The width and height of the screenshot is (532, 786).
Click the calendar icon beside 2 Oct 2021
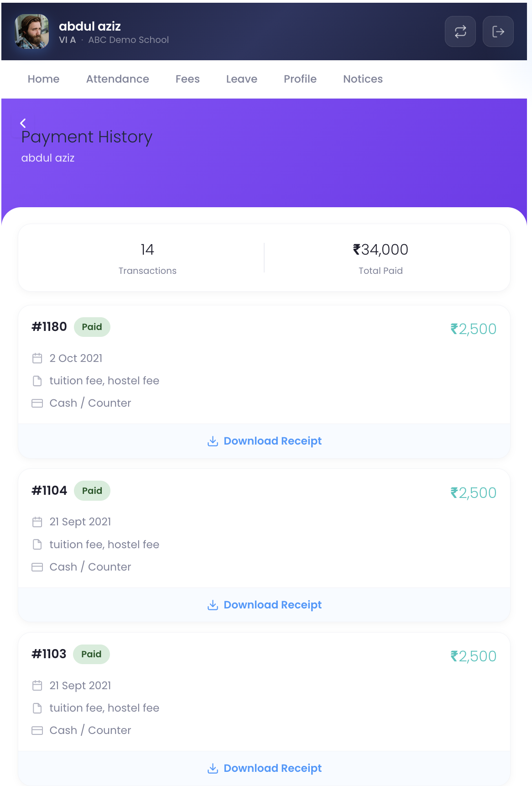[x=37, y=358]
